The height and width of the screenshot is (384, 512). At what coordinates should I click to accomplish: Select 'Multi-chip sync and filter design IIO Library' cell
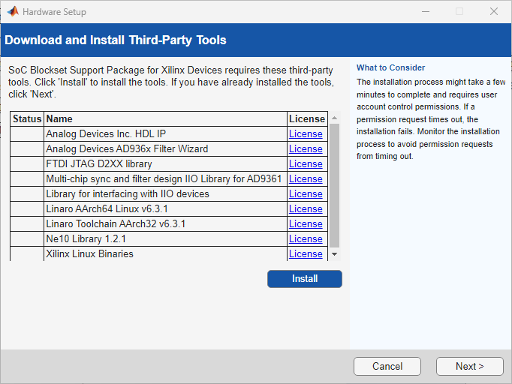tap(166, 179)
